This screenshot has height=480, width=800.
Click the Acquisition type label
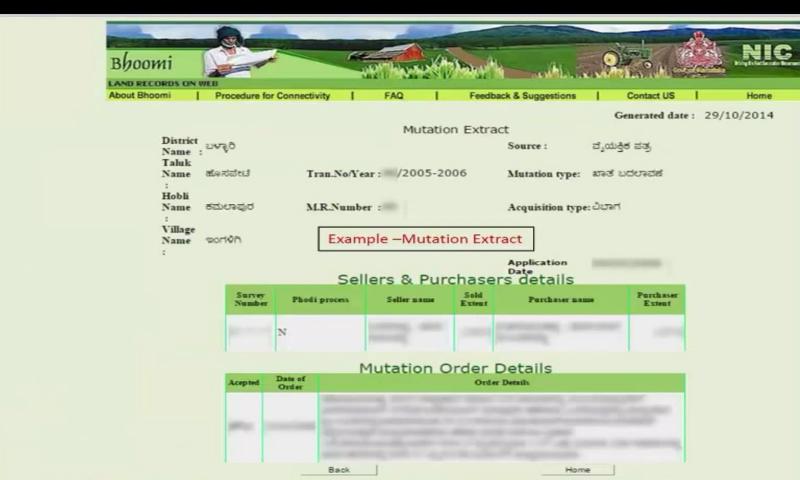coord(548,207)
